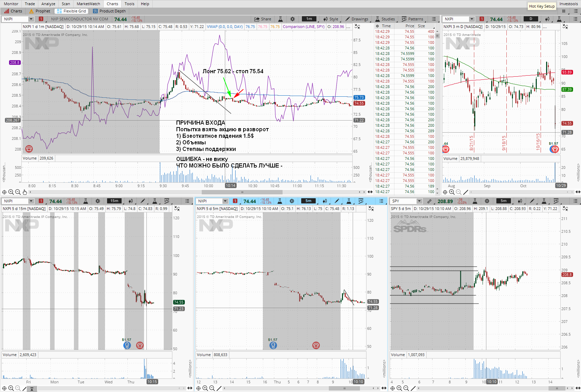Switch to the Analyze tab
The height and width of the screenshot is (392, 581).
[x=48, y=4]
